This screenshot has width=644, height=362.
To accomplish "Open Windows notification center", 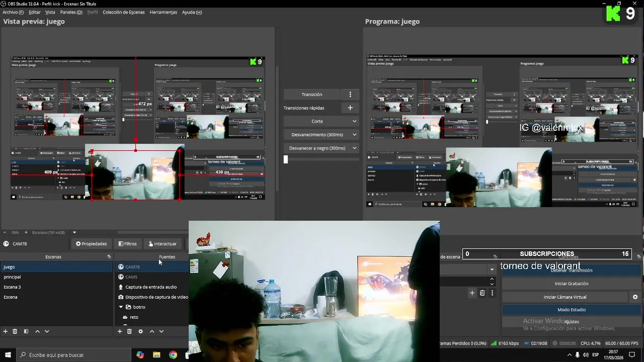I will click(x=632, y=355).
